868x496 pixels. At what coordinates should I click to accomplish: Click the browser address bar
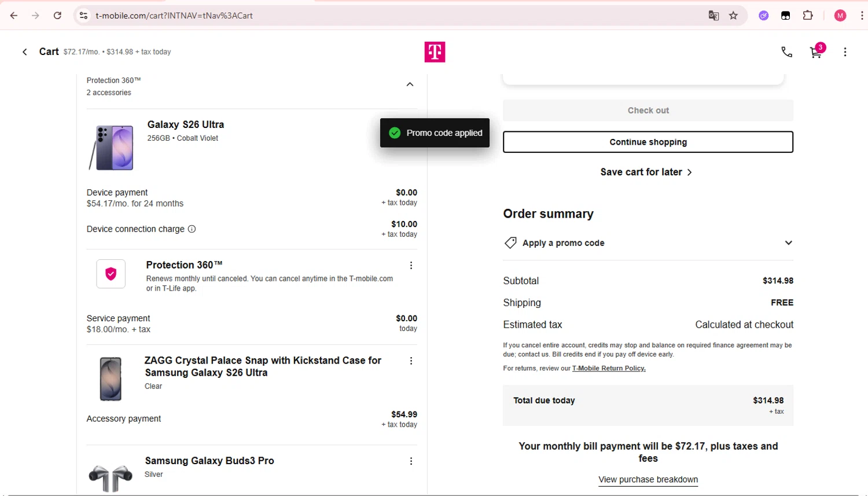coord(393,16)
